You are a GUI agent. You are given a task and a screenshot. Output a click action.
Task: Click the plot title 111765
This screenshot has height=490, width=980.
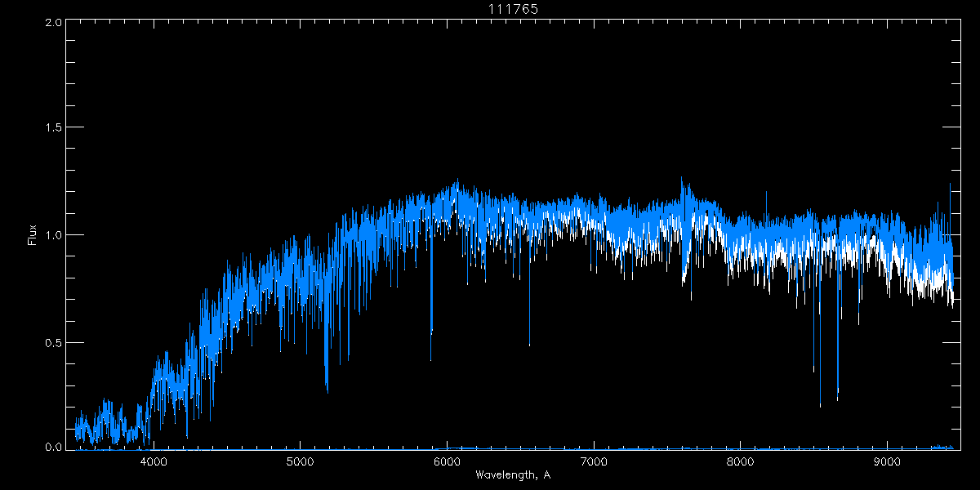[x=512, y=9]
